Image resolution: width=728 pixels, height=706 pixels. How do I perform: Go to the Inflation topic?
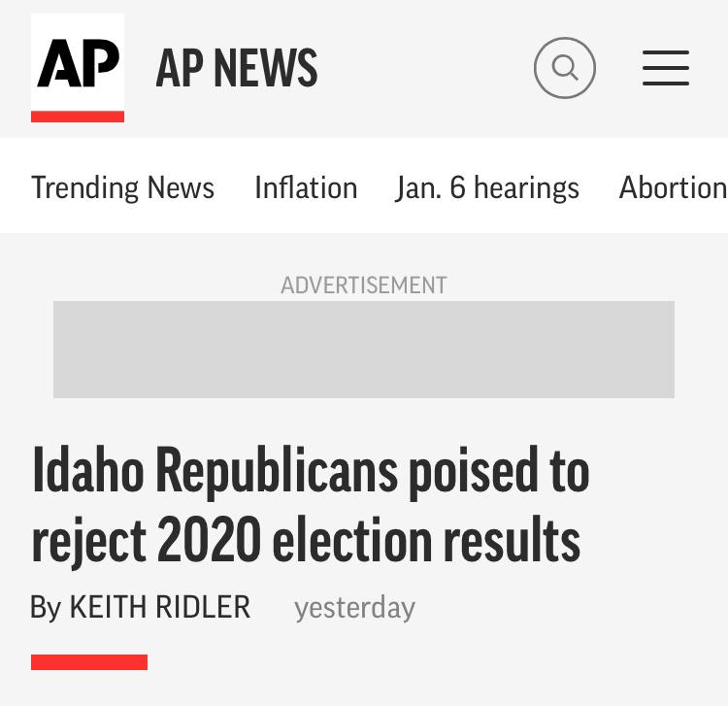click(x=306, y=186)
